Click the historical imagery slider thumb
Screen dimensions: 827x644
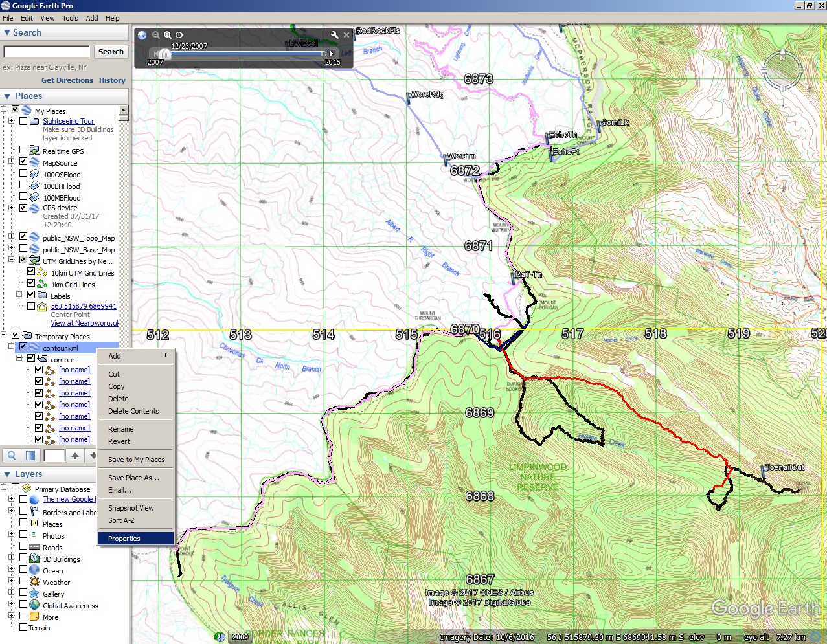tap(166, 54)
